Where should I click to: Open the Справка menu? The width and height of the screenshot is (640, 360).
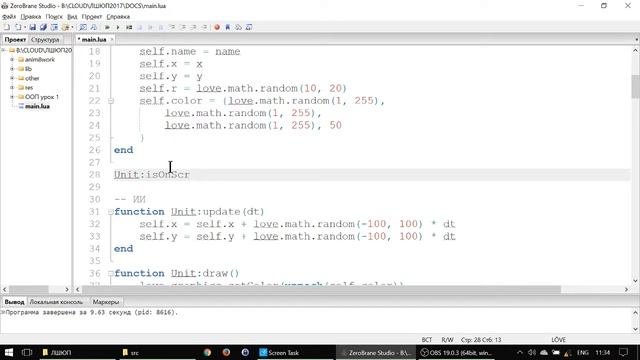[x=118, y=17]
